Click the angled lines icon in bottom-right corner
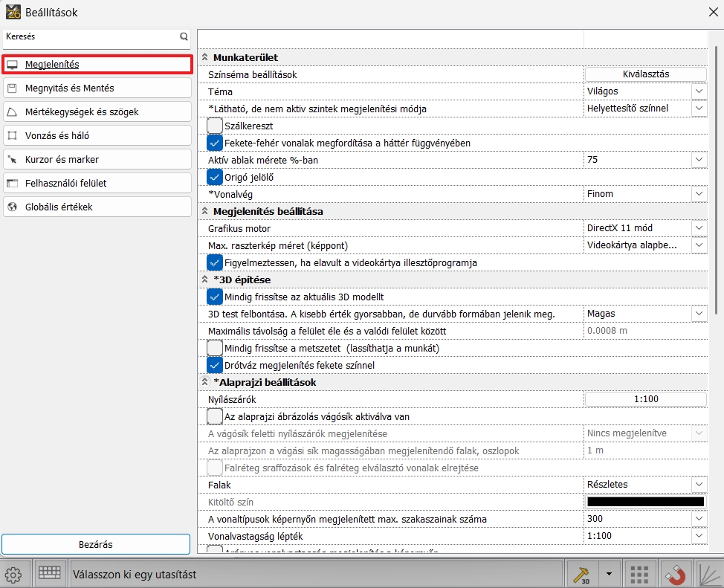 (708, 574)
